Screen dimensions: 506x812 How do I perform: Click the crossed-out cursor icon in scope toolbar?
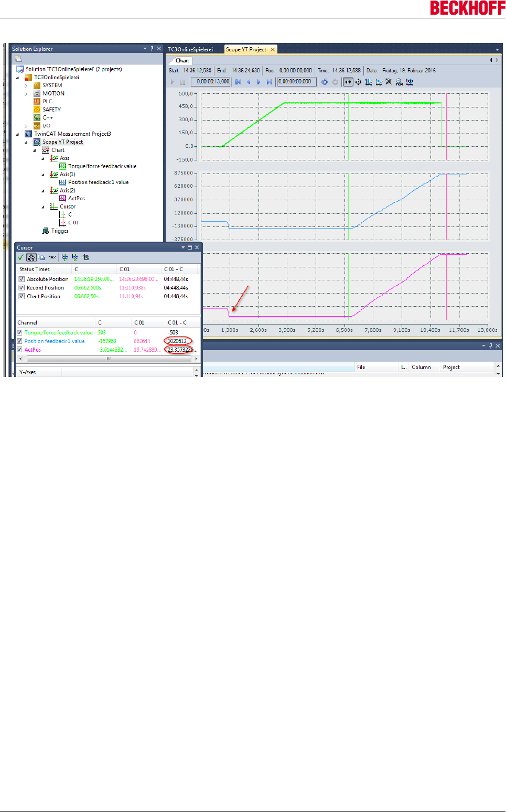(389, 82)
